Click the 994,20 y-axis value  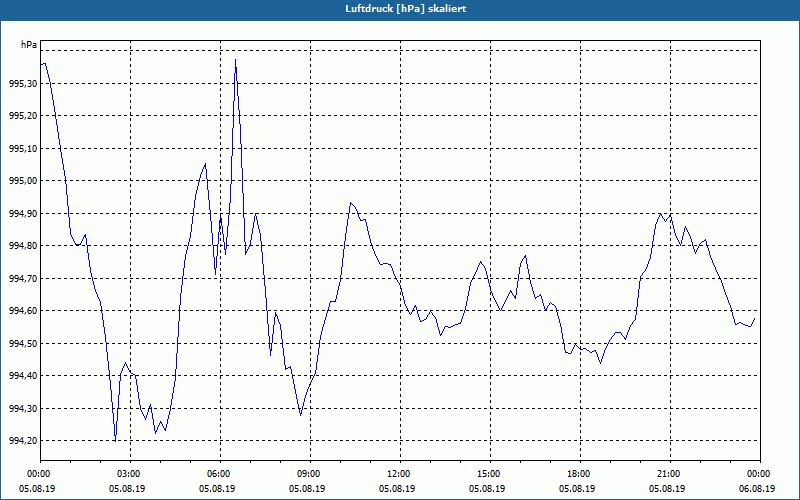(x=23, y=441)
